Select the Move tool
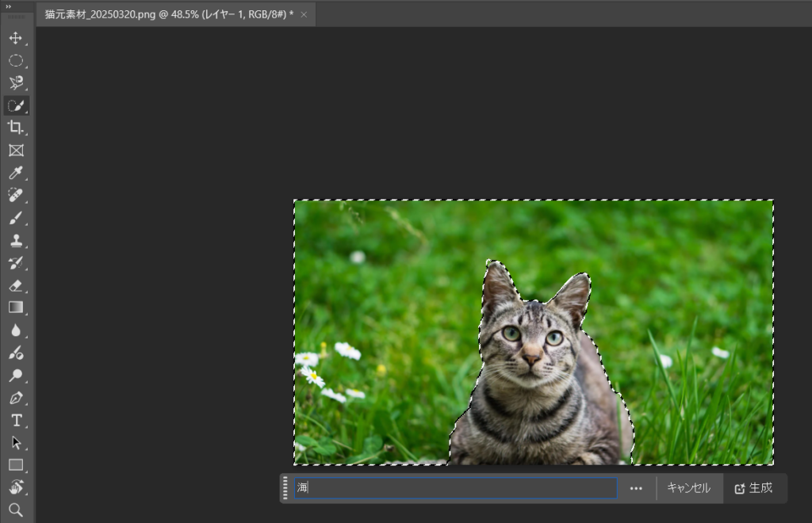Viewport: 812px width, 523px height. [16, 38]
